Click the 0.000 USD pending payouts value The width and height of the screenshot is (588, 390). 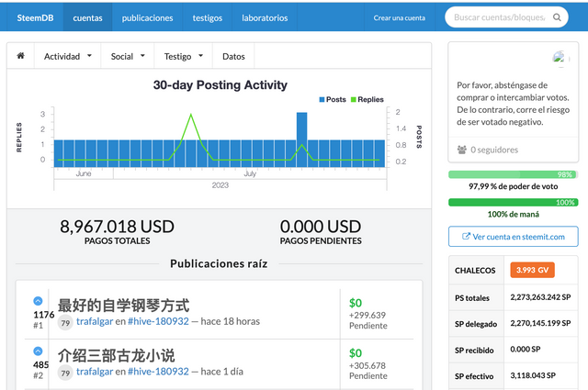[321, 227]
